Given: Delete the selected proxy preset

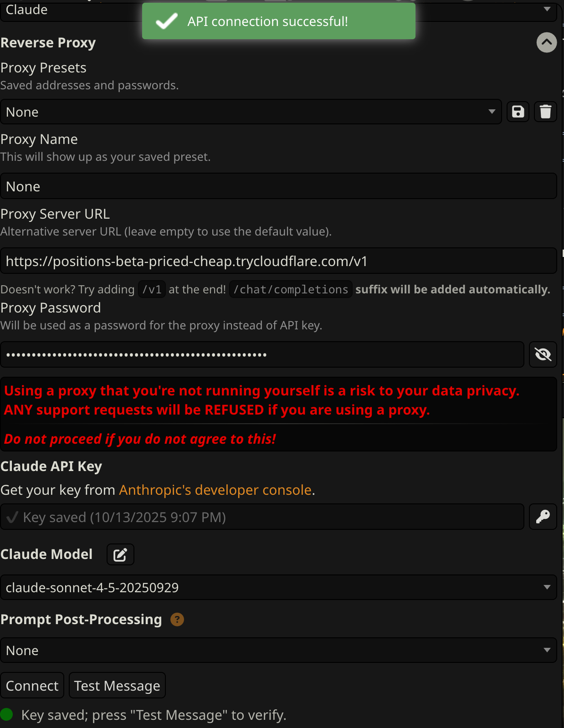Looking at the screenshot, I should tap(545, 112).
